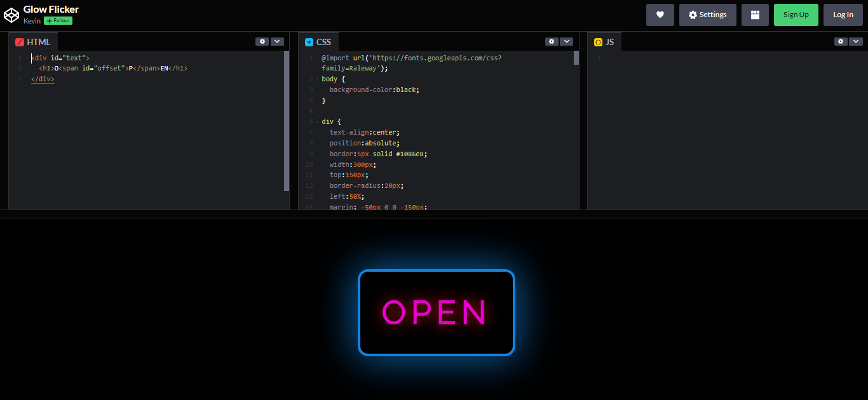Sign Up for an account
The image size is (868, 400).
pyautogui.click(x=796, y=14)
